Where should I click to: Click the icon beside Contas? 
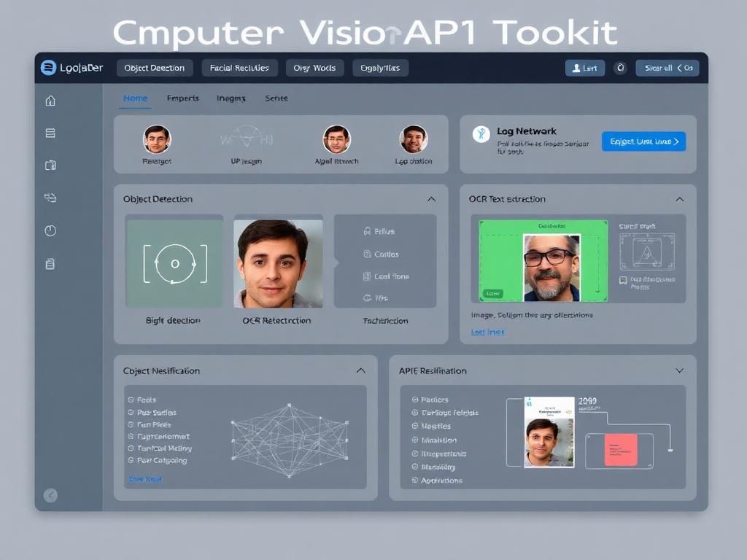(368, 254)
